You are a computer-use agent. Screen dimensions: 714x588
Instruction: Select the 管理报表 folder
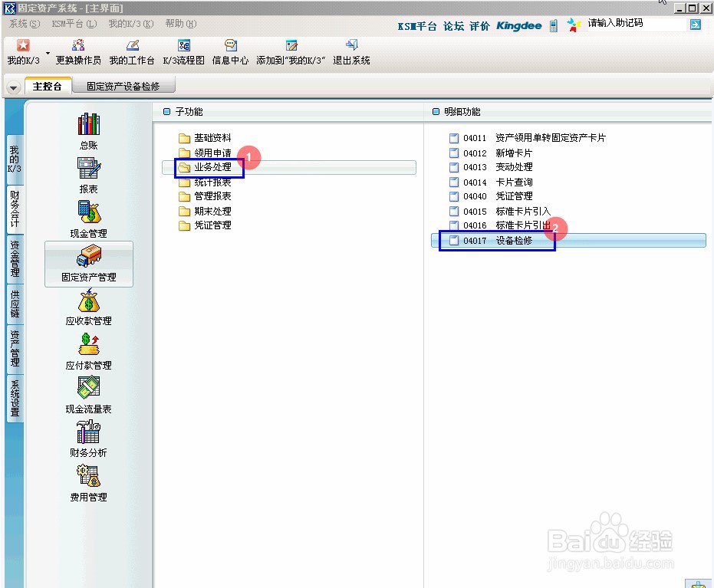(x=205, y=196)
